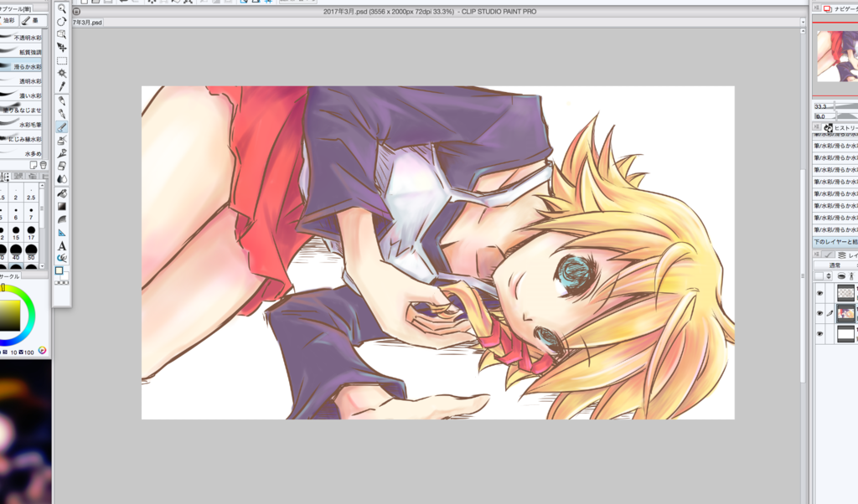
Task: Choose the 透明水彩 brush
Action: (21, 81)
